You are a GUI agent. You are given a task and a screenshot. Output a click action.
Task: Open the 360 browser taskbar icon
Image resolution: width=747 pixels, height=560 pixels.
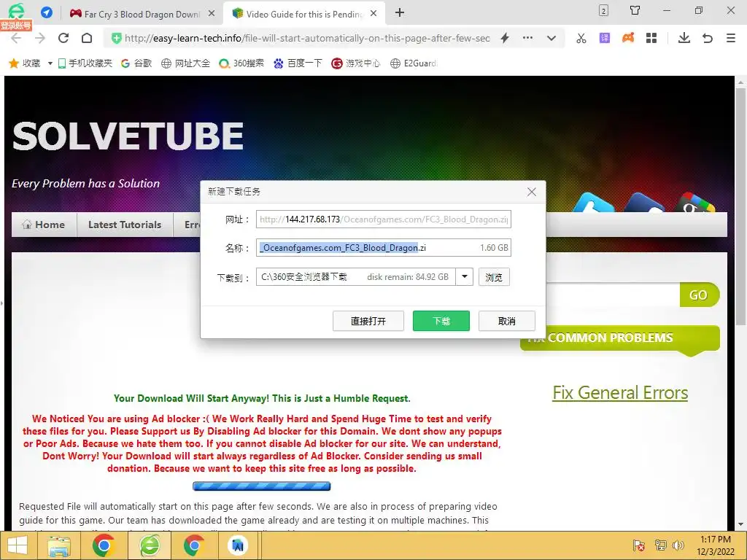click(x=150, y=545)
